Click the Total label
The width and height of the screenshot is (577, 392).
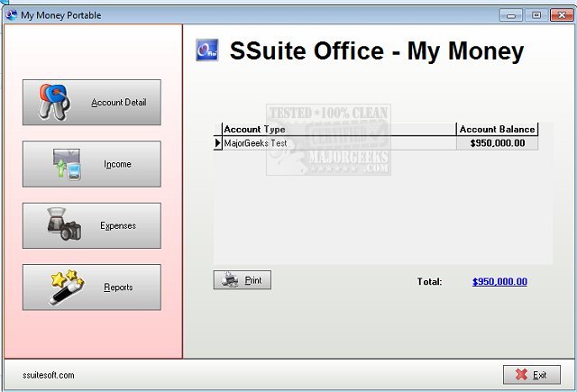(429, 282)
